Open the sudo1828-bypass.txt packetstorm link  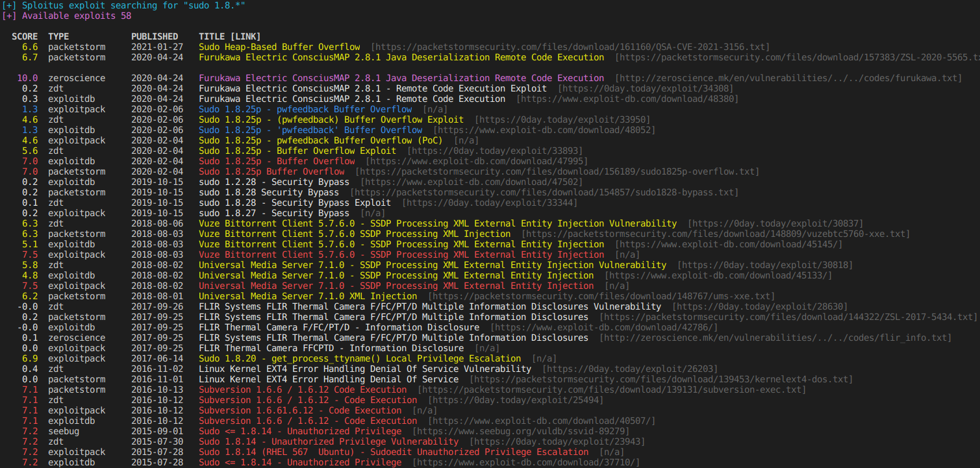point(544,192)
